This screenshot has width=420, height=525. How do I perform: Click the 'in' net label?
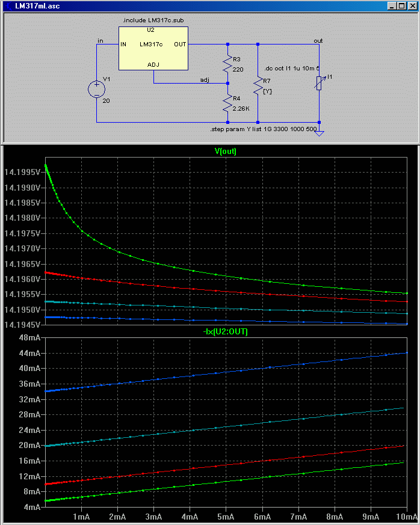click(x=100, y=41)
